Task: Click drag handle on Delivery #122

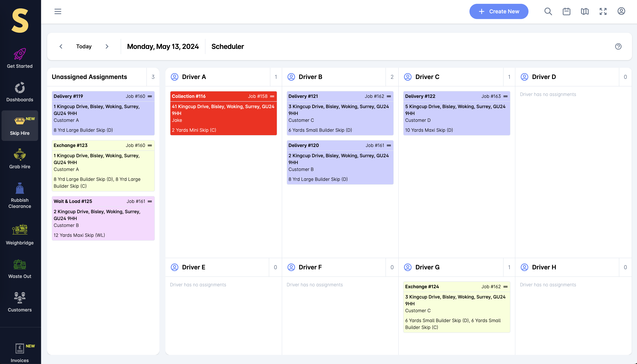Action: (x=505, y=96)
